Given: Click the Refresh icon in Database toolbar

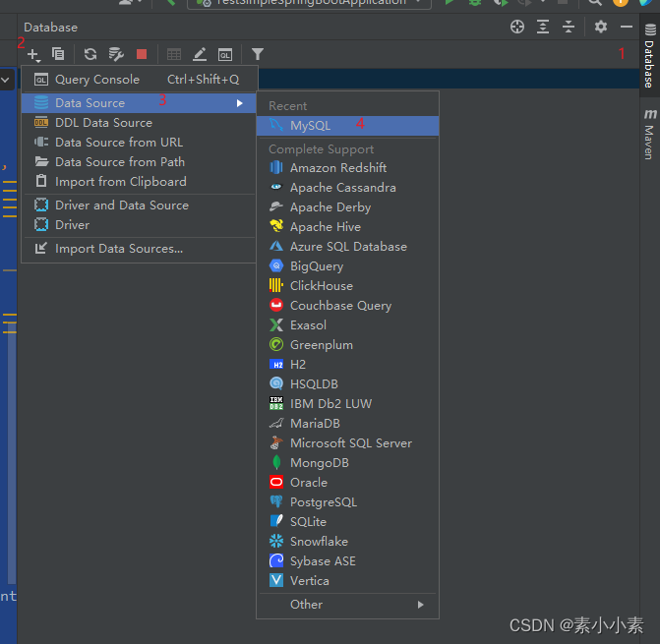Looking at the screenshot, I should coord(90,54).
